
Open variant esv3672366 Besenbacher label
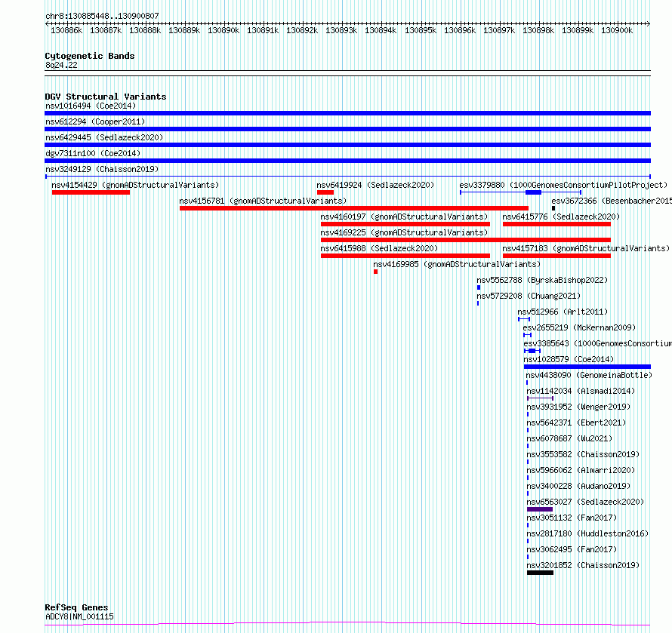(x=612, y=201)
